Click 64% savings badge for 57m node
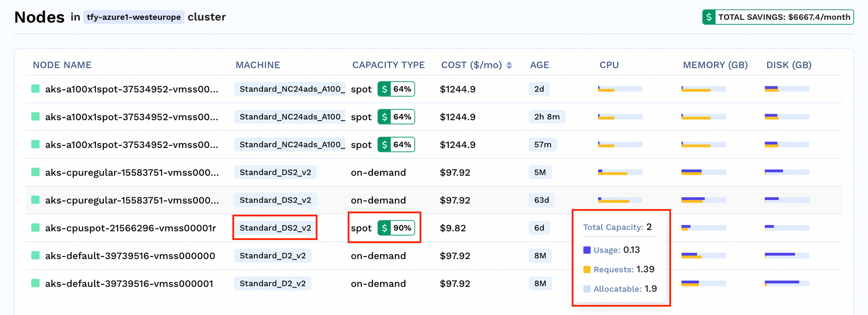868x315 pixels. pos(396,144)
